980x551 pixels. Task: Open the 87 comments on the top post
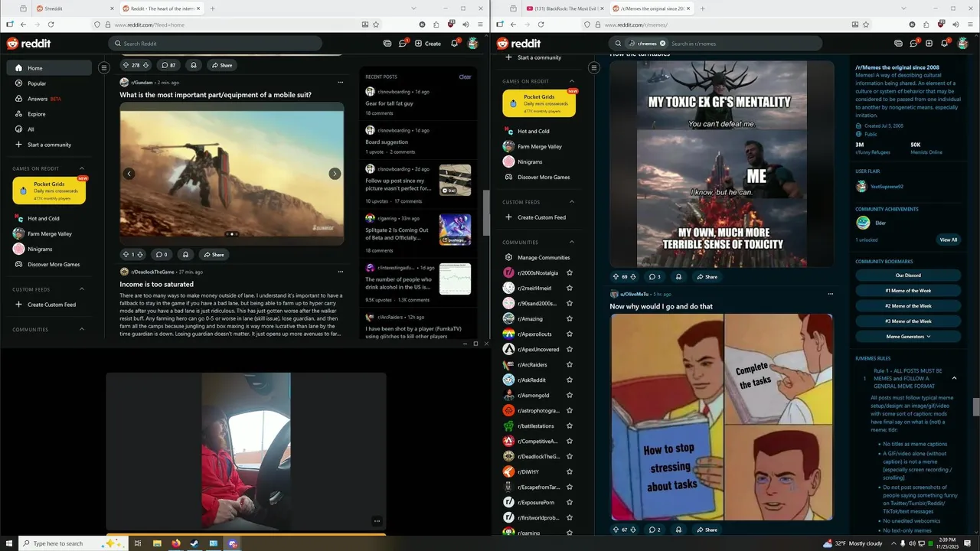169,65
